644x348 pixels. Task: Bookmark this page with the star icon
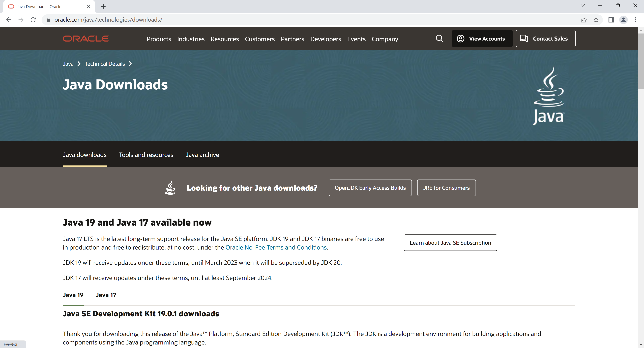[596, 20]
